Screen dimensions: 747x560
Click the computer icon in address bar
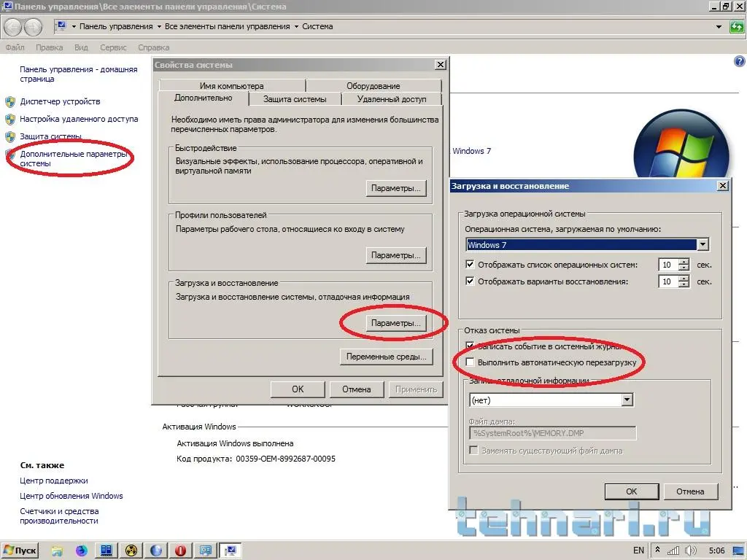coord(61,26)
